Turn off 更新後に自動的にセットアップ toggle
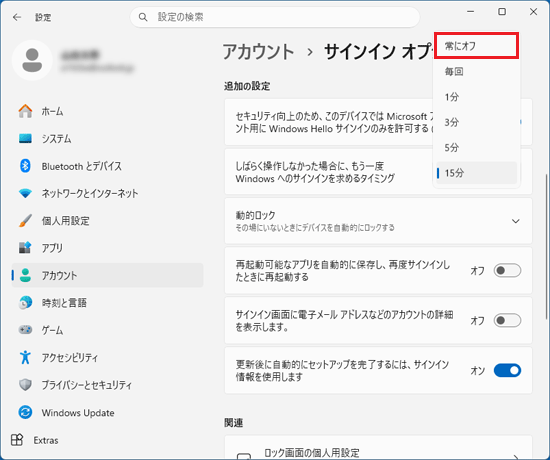The image size is (550, 460). point(507,371)
